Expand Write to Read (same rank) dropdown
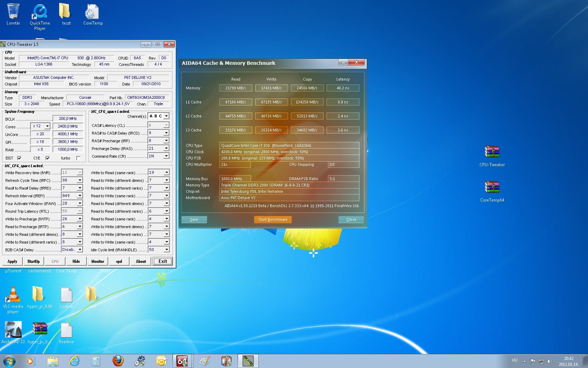 tap(167, 172)
